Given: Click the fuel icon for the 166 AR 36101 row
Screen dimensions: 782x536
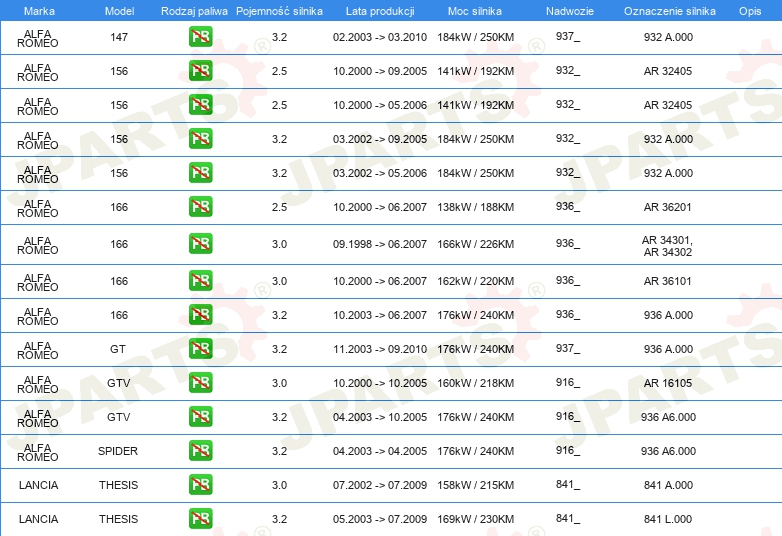Looking at the screenshot, I should 200,281.
